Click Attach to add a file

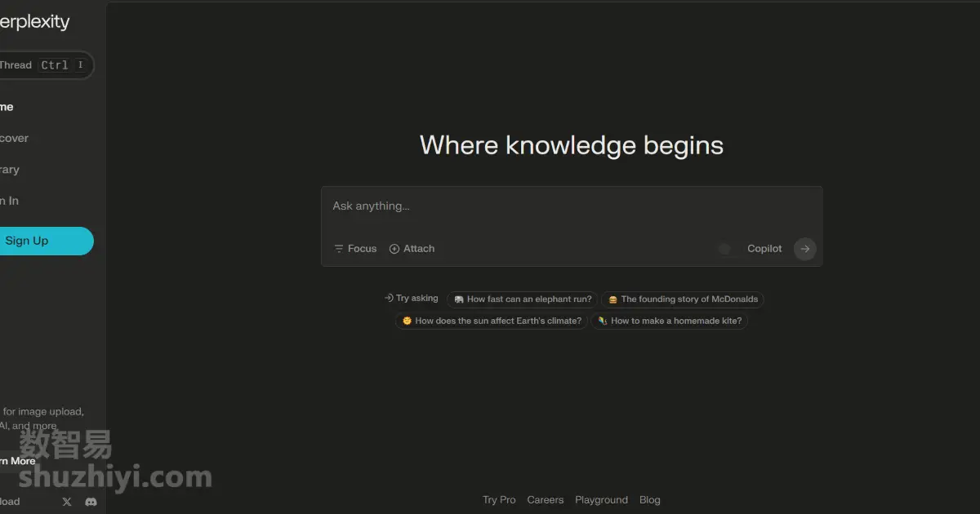click(412, 249)
